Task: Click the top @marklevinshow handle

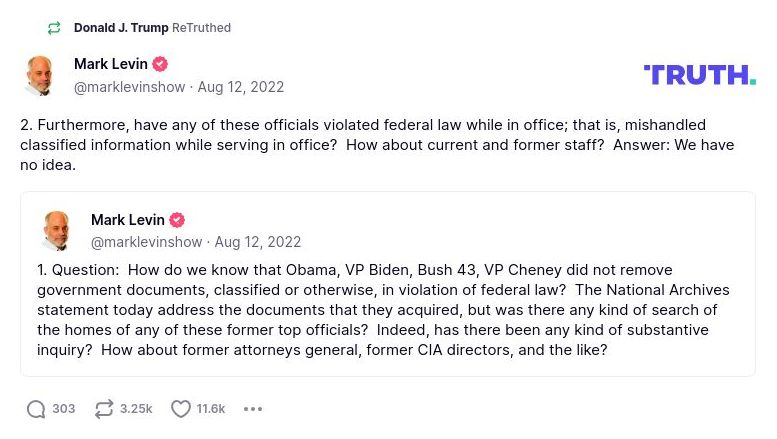Action: pos(129,87)
